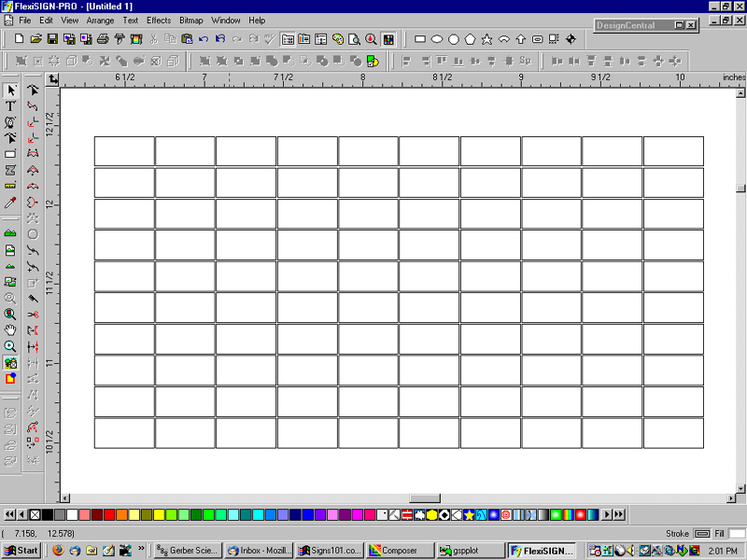Click the Align left edges icon
This screenshot has width=747, height=560.
click(x=406, y=61)
